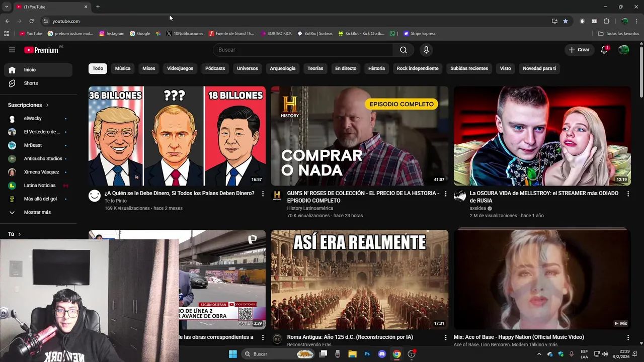Open the YouTube hamburger guide menu
This screenshot has height=362, width=644.
point(12,50)
